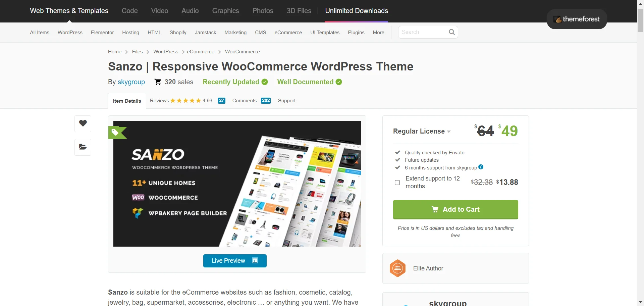Open Web Themes & Templates menu

69,11
